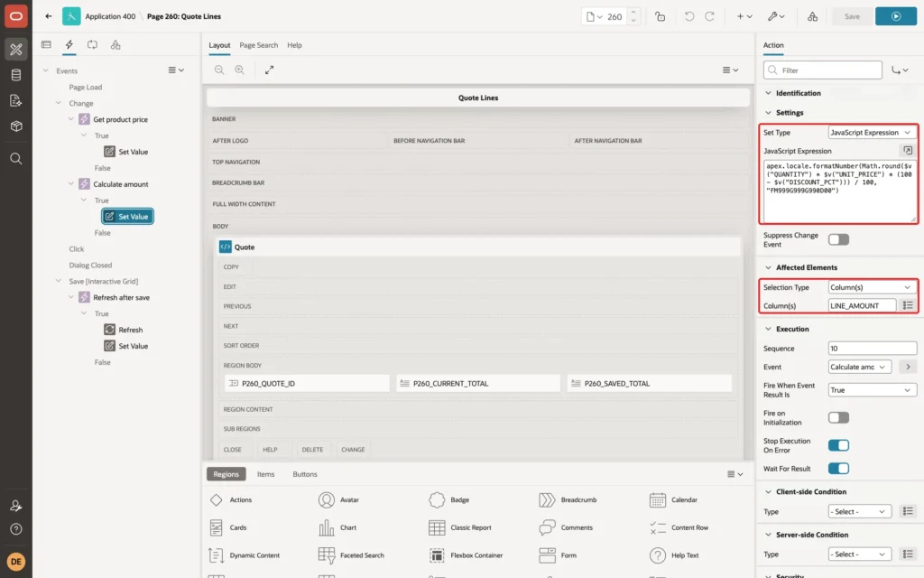
Task: Open search icon in left sidebar
Action: point(16,159)
